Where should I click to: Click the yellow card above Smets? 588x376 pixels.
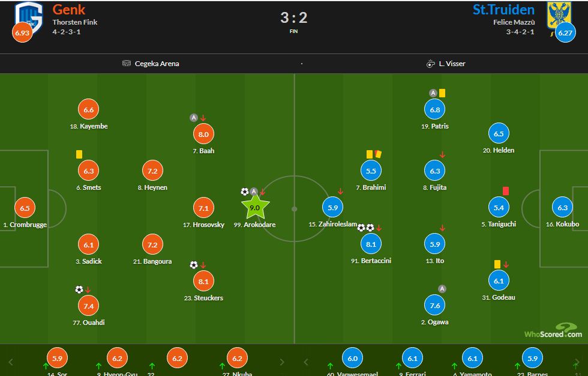tap(79, 154)
